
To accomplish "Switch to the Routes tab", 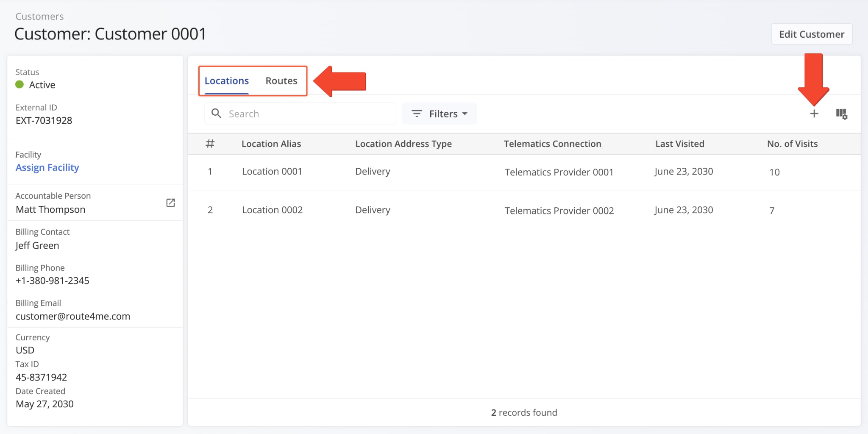I will click(x=281, y=81).
